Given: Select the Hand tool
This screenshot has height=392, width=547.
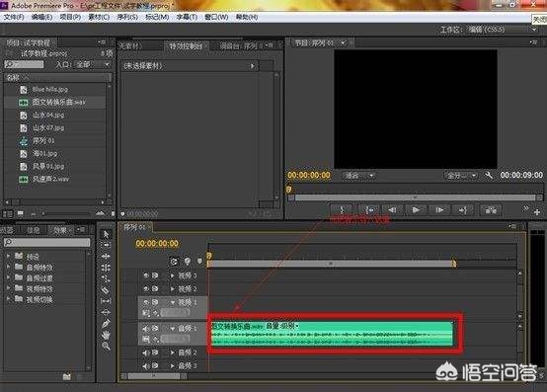Looking at the screenshot, I should [x=106, y=335].
